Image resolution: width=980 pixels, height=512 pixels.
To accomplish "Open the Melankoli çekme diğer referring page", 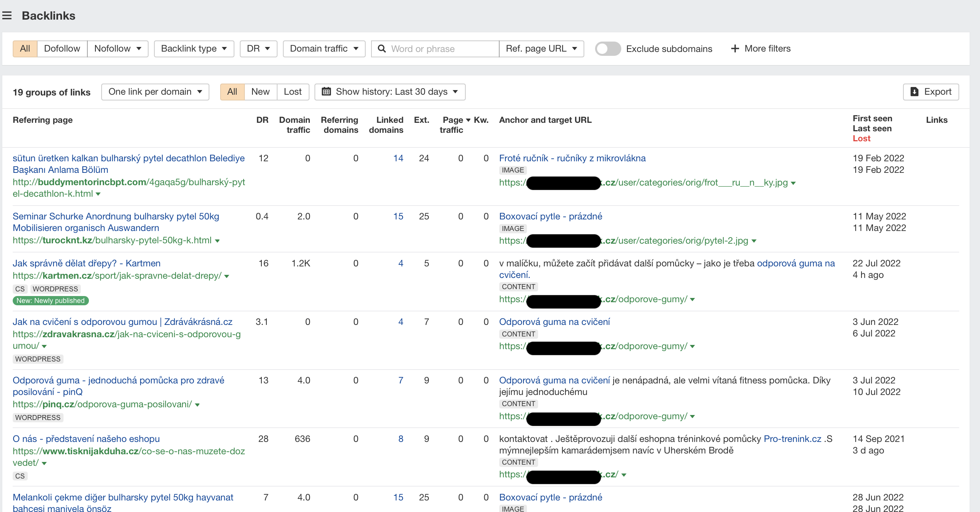I will [x=123, y=503].
